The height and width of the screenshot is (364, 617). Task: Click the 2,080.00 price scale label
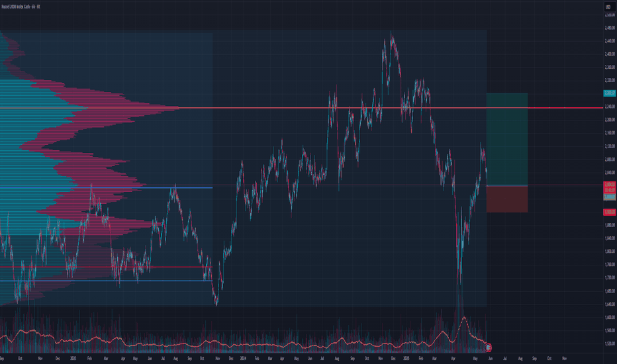point(610,159)
